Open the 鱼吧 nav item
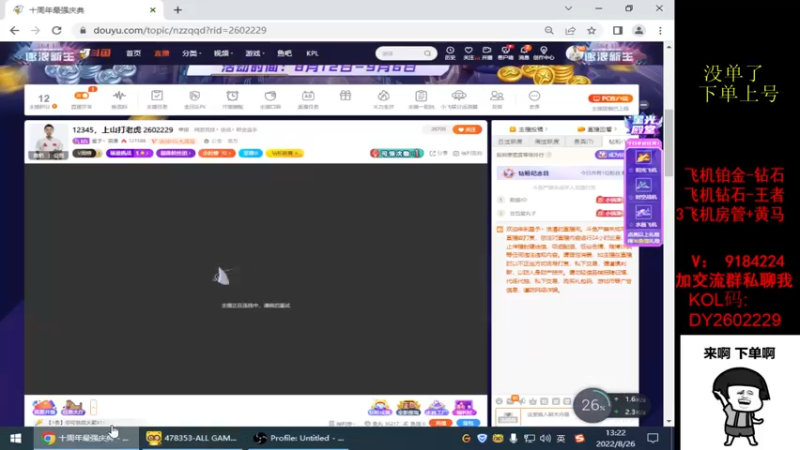Image resolution: width=800 pixels, height=450 pixels. (284, 53)
